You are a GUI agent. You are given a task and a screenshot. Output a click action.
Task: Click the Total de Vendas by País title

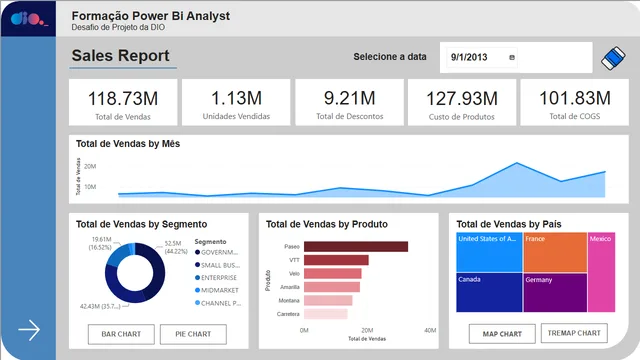(509, 224)
